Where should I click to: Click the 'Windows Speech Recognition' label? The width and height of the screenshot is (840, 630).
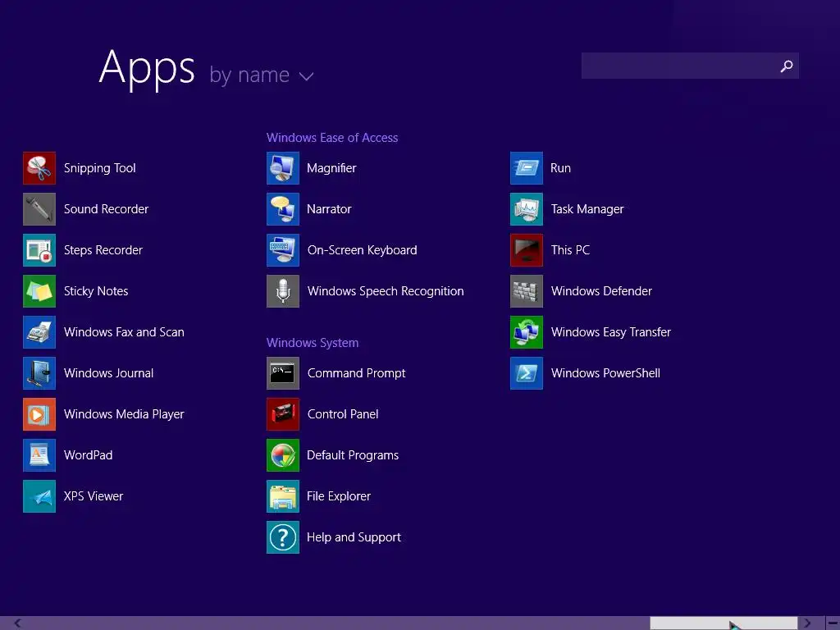click(x=386, y=291)
